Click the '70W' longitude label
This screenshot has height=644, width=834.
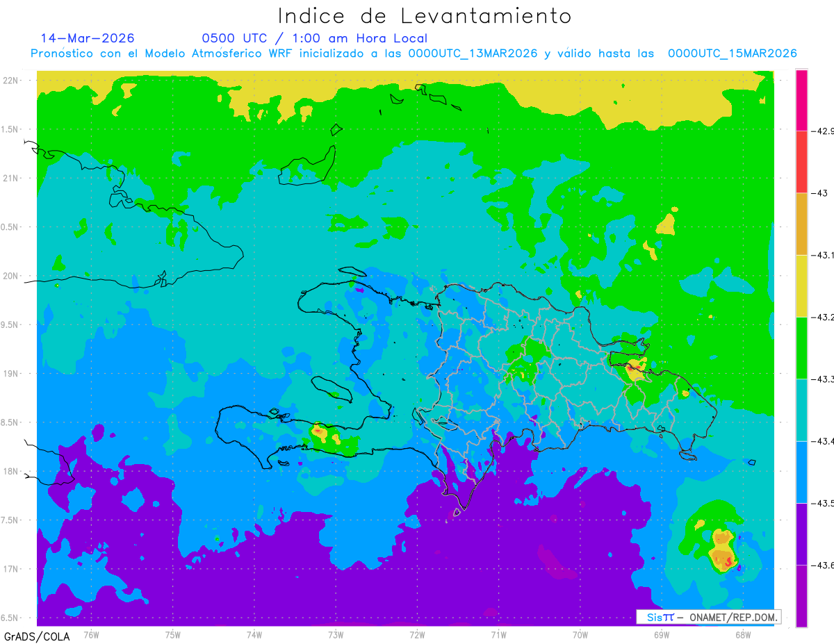click(x=580, y=635)
